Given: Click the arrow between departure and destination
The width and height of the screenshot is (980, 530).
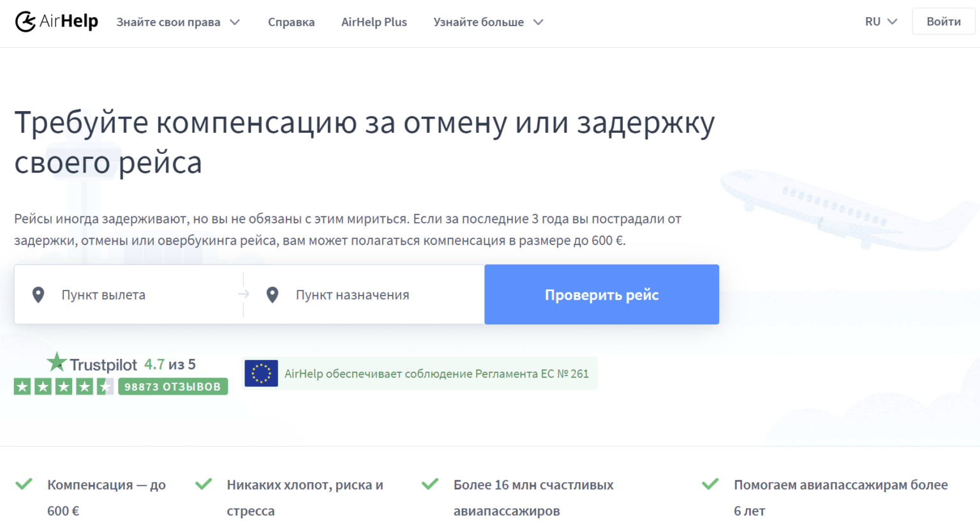Looking at the screenshot, I should (x=244, y=294).
